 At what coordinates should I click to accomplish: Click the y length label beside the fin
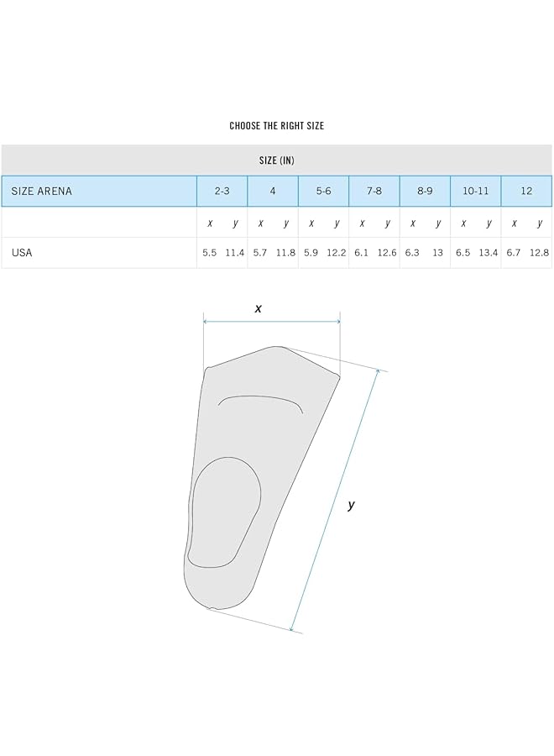[351, 505]
